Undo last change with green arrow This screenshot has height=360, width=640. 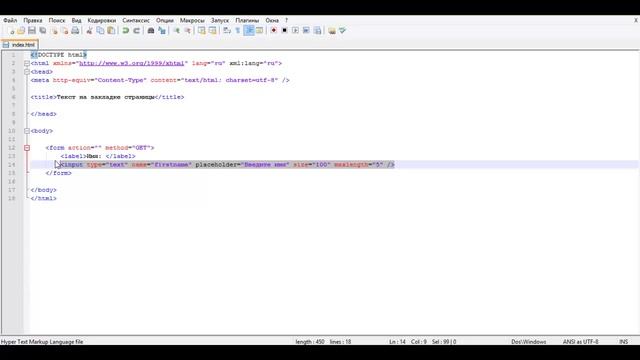(x=126, y=31)
